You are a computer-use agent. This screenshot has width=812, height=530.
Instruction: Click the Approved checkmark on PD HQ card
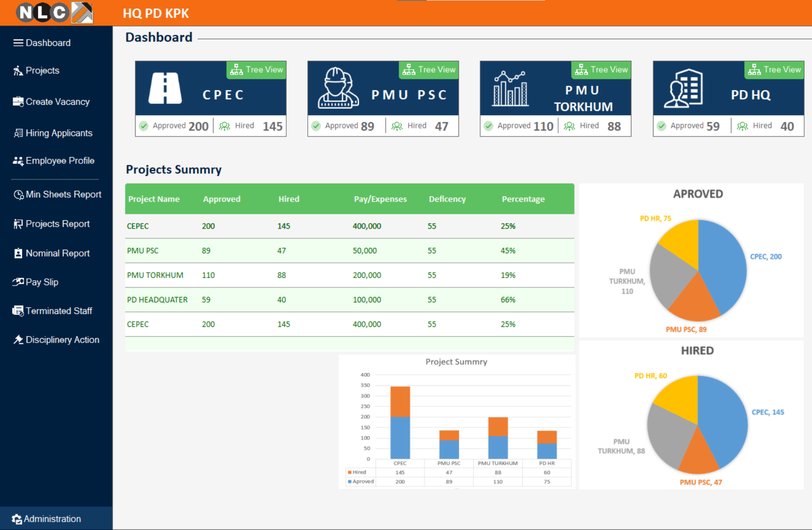[662, 126]
